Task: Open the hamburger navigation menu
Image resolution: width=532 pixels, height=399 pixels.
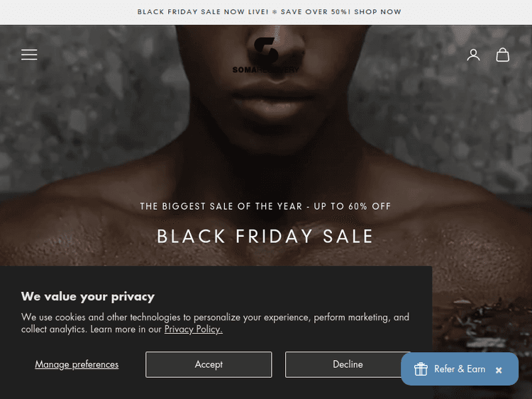Action: 29,55
